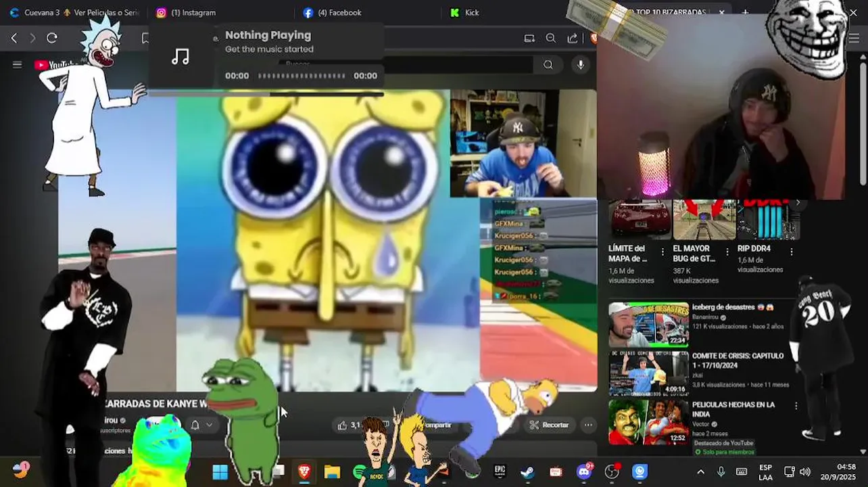Open the browser main menu icon
Screen dimensions: 868x487
pos(854,39)
